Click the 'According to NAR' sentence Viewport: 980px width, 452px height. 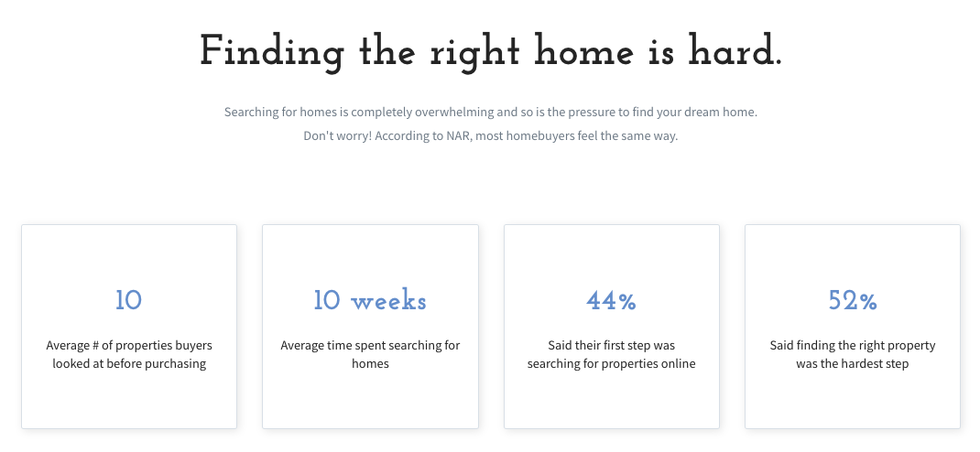(491, 136)
